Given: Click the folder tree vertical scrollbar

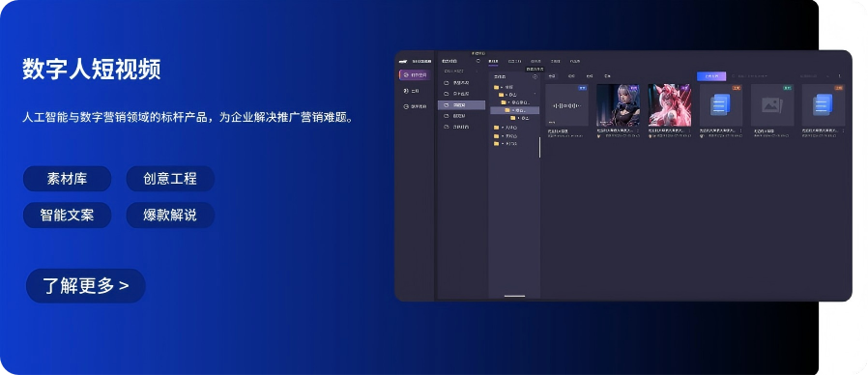Looking at the screenshot, I should pos(539,147).
